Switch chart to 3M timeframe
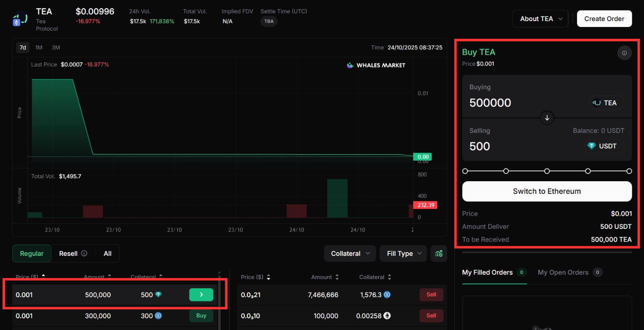The height and width of the screenshot is (330, 644). coord(56,48)
